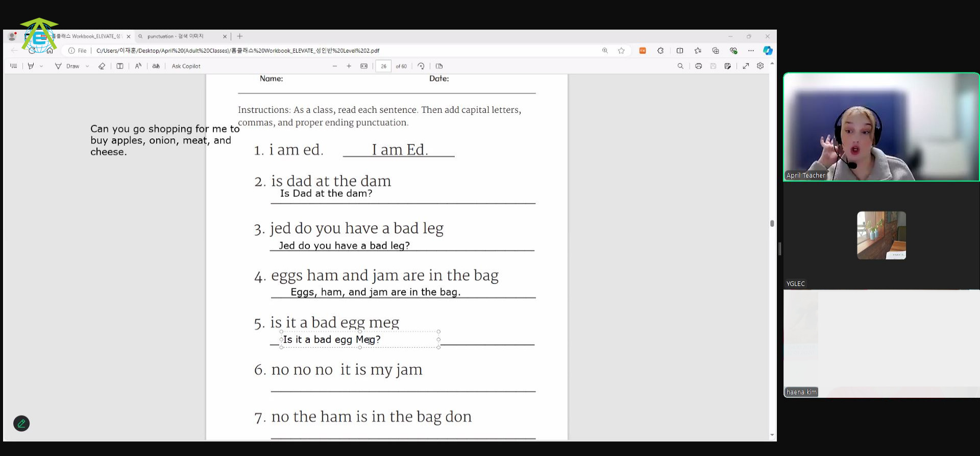
Task: Open the browser Settings and more menu
Action: point(751,51)
